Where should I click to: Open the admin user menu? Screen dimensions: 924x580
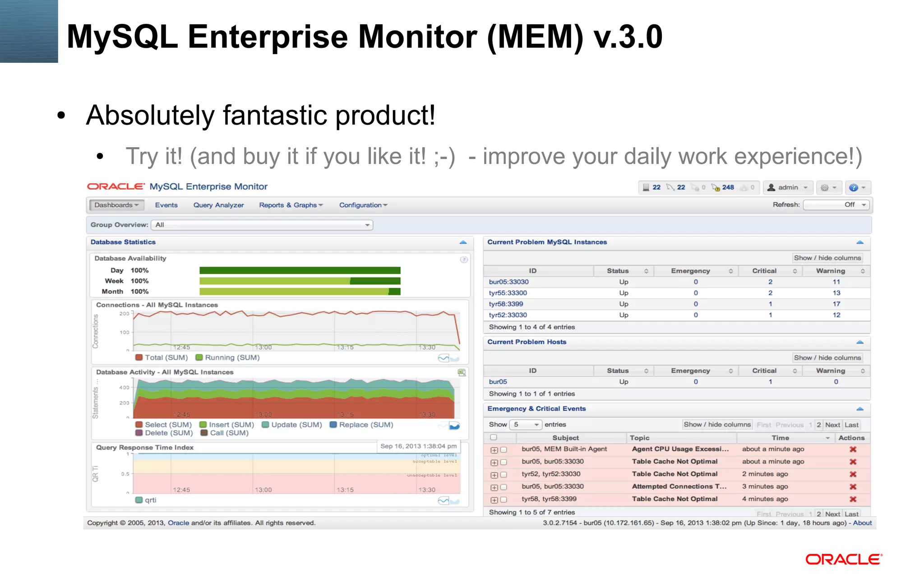(x=788, y=187)
